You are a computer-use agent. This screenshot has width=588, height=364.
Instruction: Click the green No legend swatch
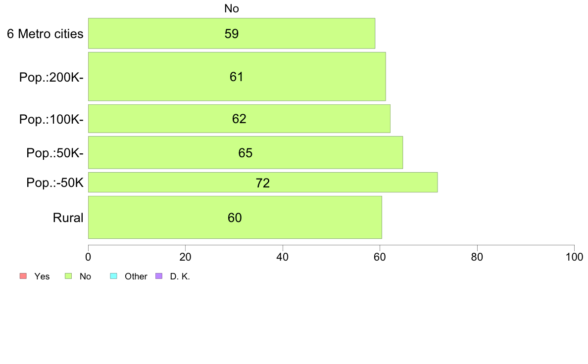coord(68,276)
